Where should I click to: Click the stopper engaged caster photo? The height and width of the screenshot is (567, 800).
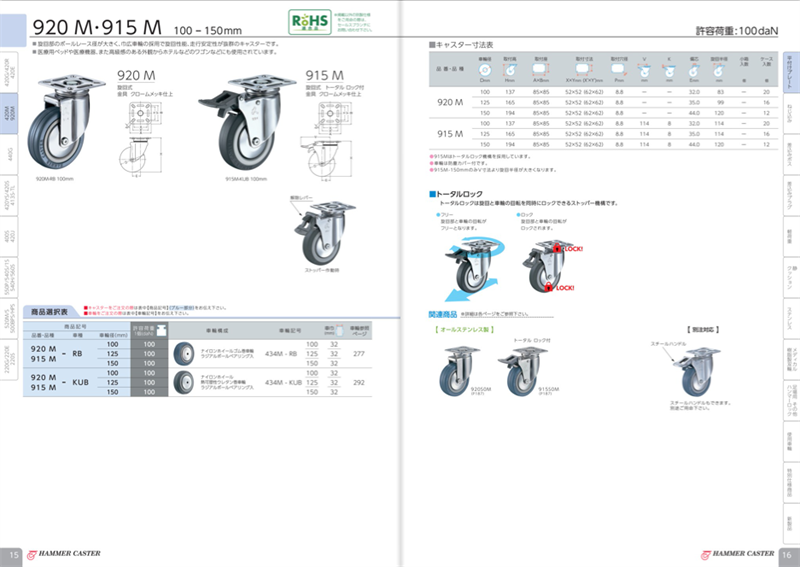click(324, 234)
